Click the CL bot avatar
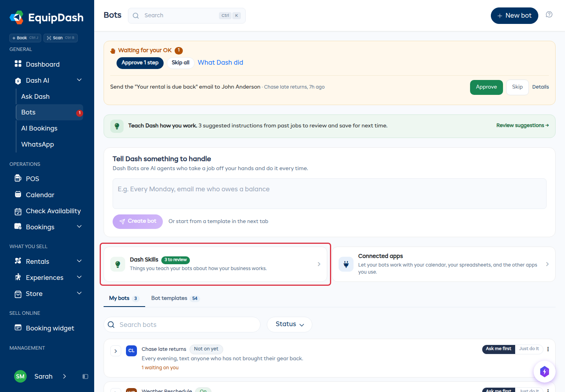This screenshot has width=565, height=392. (131, 351)
